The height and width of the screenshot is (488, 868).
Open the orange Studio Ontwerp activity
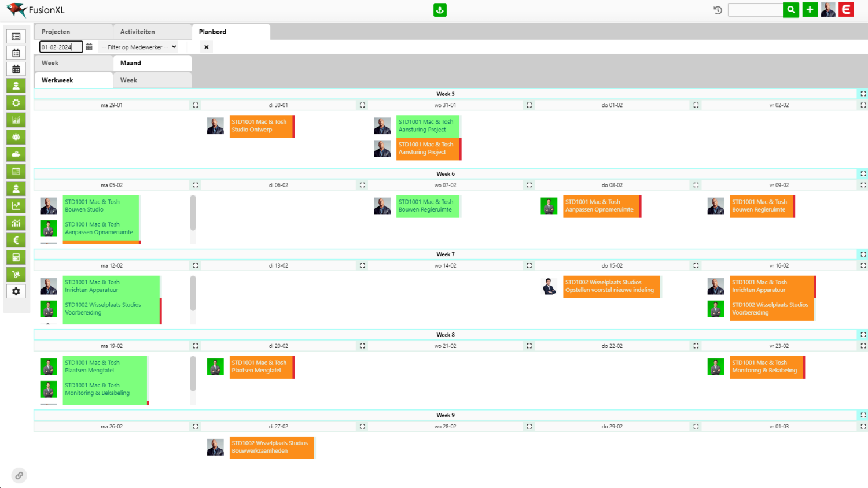pos(261,126)
